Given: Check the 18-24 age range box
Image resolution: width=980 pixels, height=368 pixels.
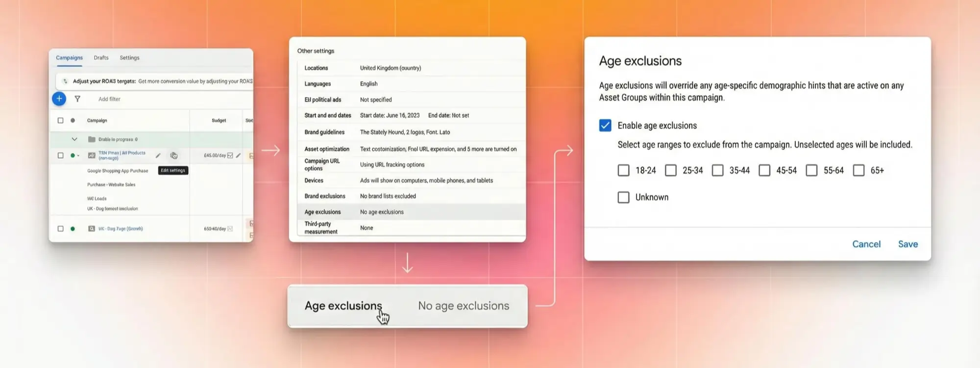Looking at the screenshot, I should [x=623, y=170].
